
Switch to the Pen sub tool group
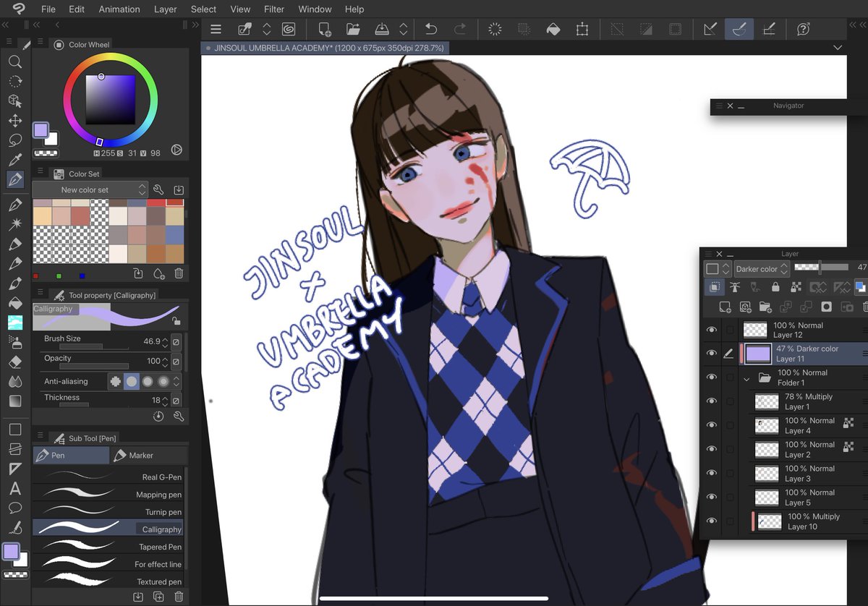pyautogui.click(x=71, y=455)
